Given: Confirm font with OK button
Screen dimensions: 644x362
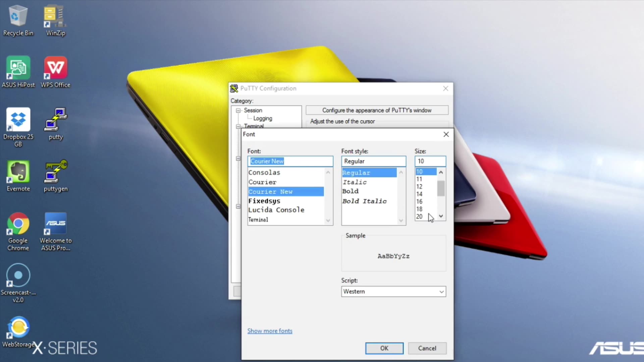Looking at the screenshot, I should pos(384,348).
